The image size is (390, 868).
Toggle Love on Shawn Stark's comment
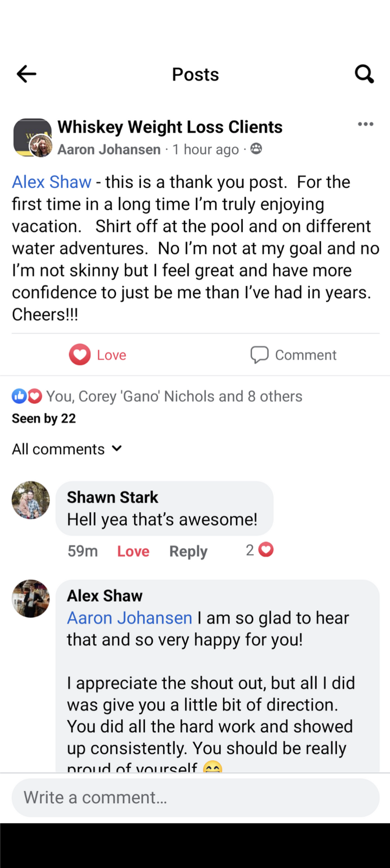(133, 551)
